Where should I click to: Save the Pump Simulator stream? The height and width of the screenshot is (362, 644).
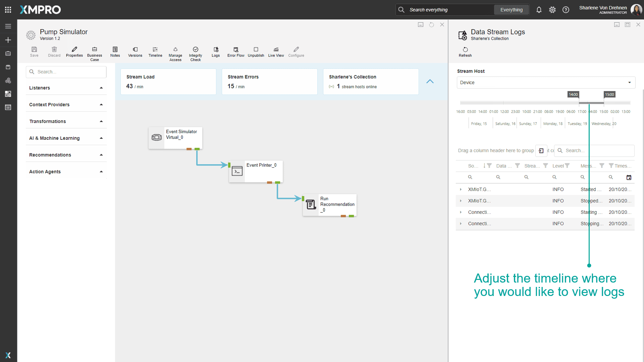pyautogui.click(x=34, y=52)
